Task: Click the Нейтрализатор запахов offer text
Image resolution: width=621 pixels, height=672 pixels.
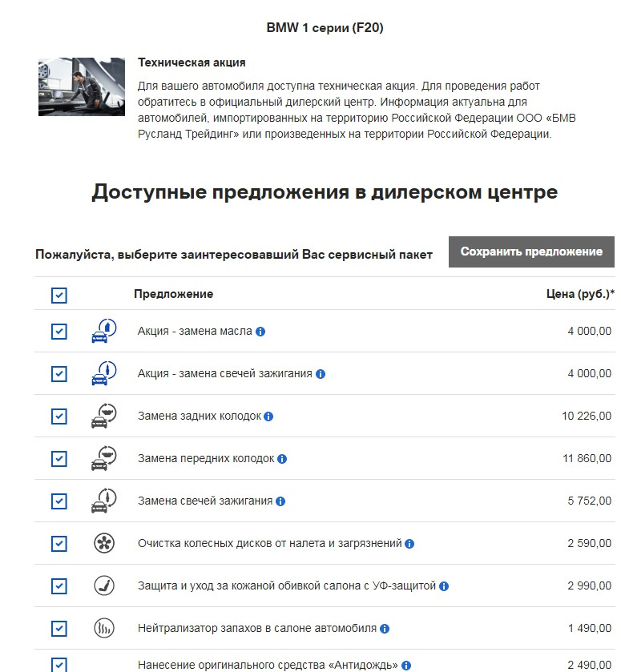Action: (257, 628)
